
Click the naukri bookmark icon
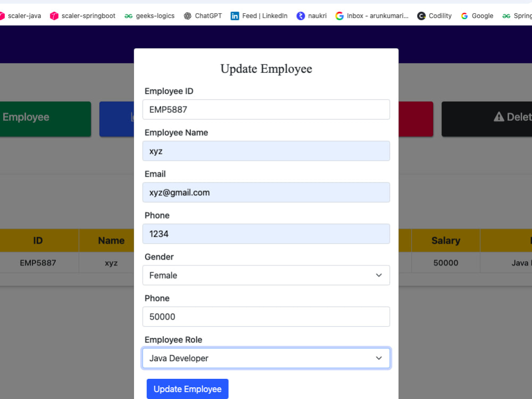[301, 16]
